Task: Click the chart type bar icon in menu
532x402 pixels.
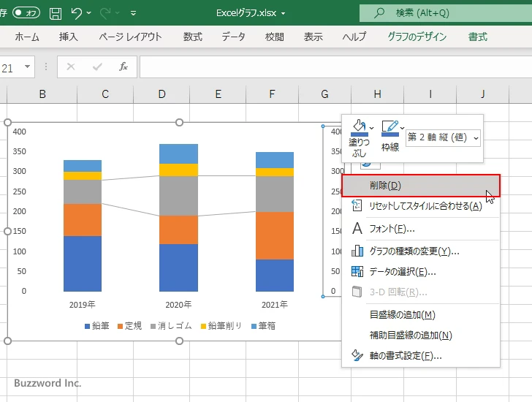Action: (x=357, y=251)
